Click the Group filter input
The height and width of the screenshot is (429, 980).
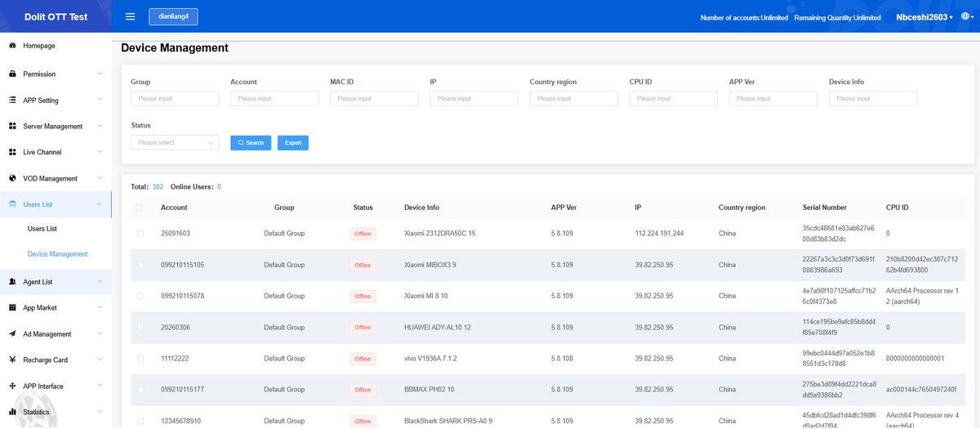175,98
